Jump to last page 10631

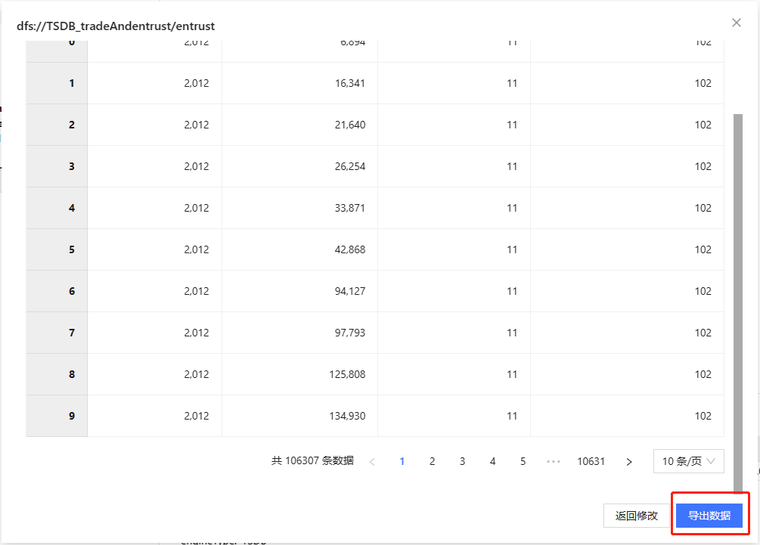[591, 462]
